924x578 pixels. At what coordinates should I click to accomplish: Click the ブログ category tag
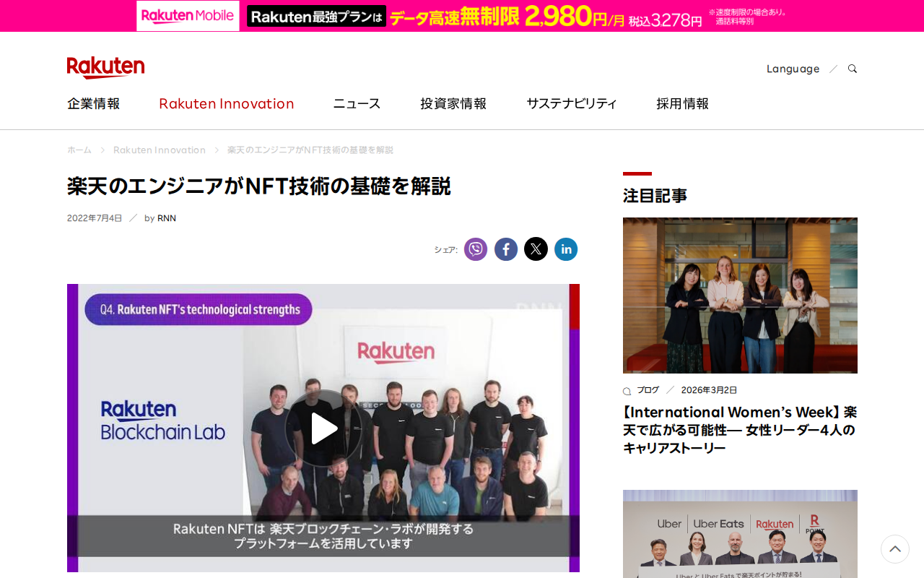coord(648,390)
